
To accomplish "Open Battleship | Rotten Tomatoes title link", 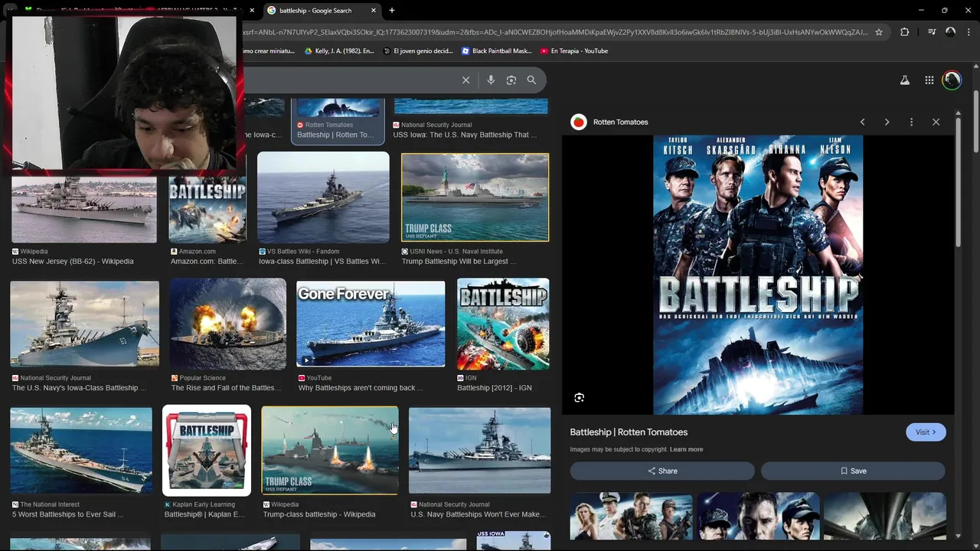I will tap(629, 432).
